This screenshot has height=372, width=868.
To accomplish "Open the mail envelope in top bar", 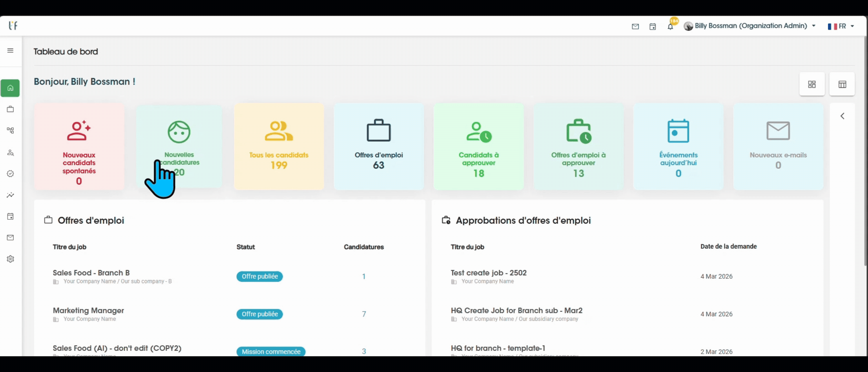I will coord(635,27).
